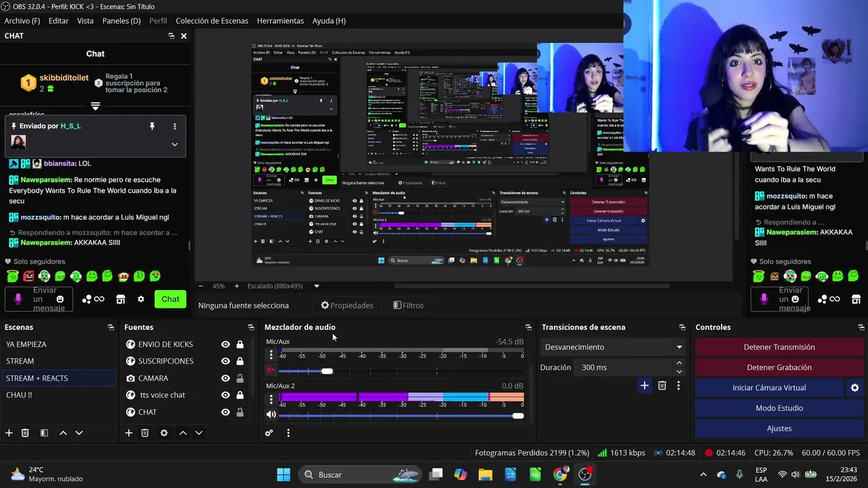The height and width of the screenshot is (488, 868).
Task: Click the pin icon on pinned message
Action: (x=152, y=126)
